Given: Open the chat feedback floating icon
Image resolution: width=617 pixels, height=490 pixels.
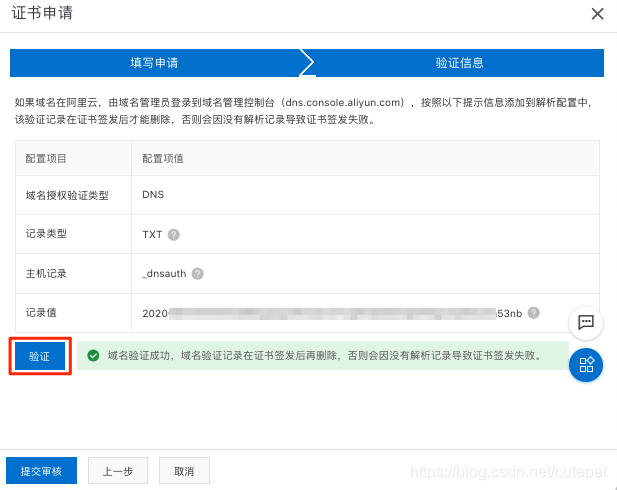Looking at the screenshot, I should [586, 322].
